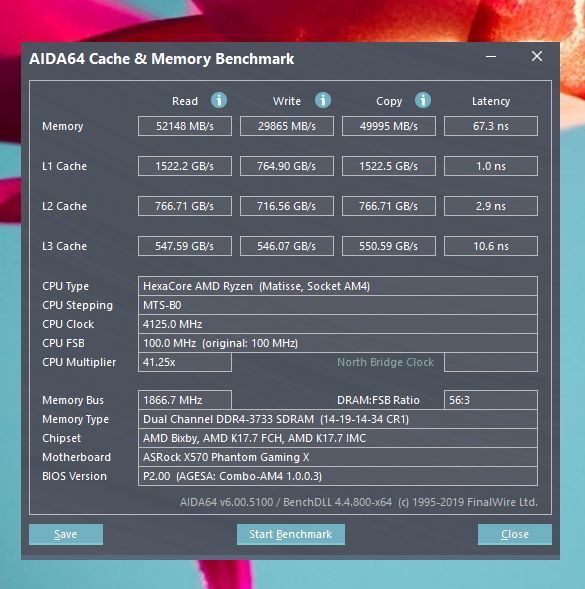Screen dimensions: 585x589
Task: Click the CPU FSB field 100.0 MHz
Action: (338, 343)
